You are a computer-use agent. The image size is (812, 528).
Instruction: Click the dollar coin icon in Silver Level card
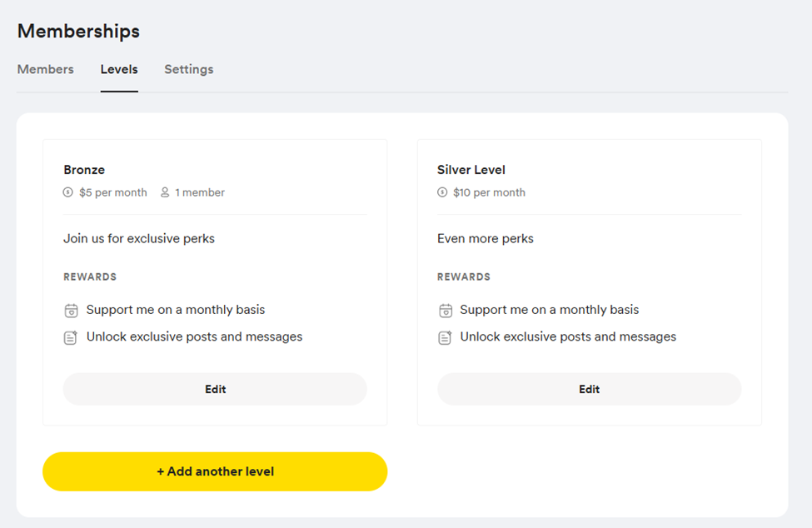[x=442, y=192]
